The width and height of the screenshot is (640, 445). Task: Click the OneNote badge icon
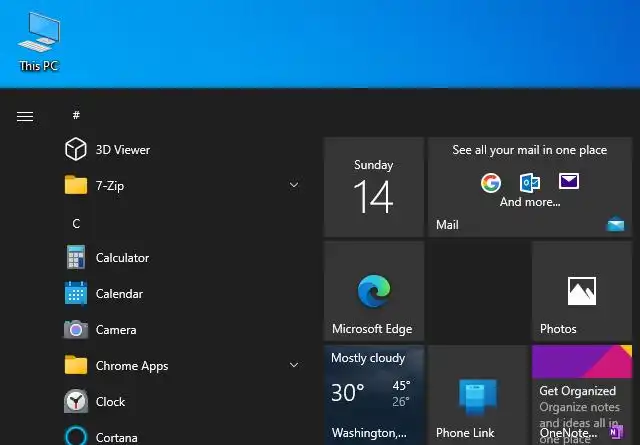(x=616, y=432)
